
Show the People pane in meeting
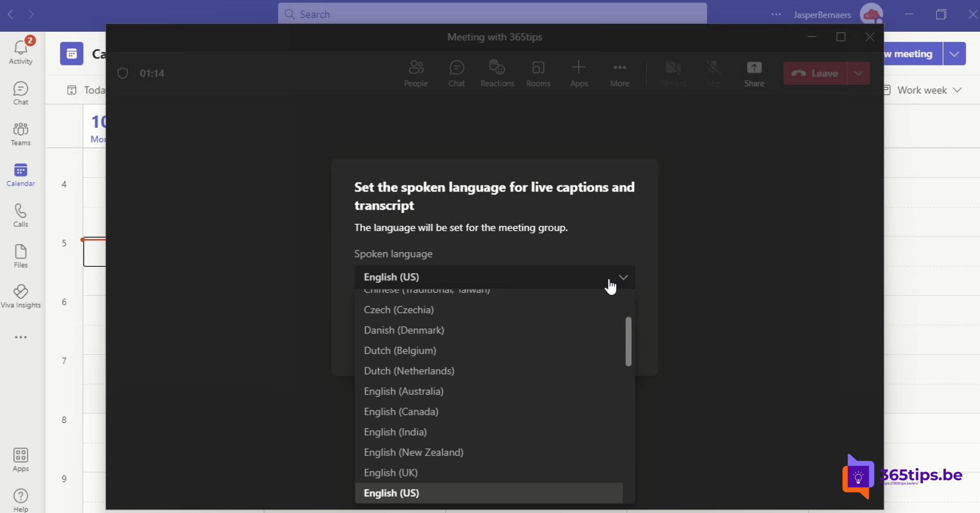tap(416, 74)
